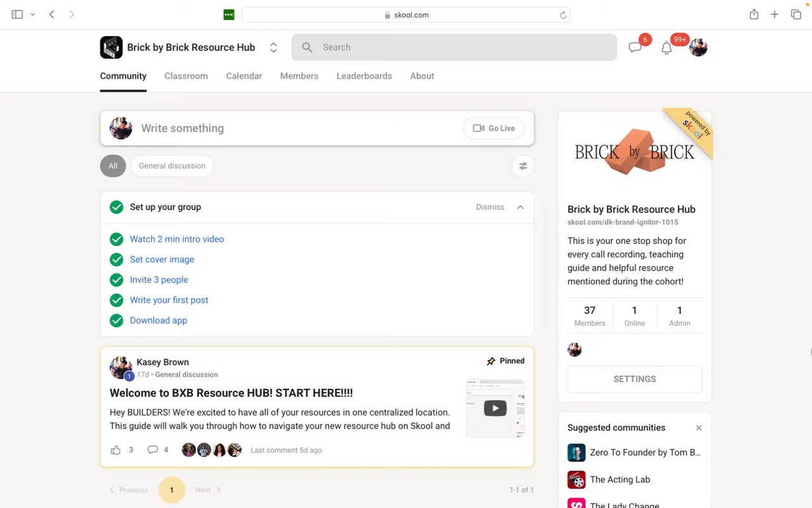812x508 pixels.
Task: Open comments on the welcome post
Action: point(152,450)
